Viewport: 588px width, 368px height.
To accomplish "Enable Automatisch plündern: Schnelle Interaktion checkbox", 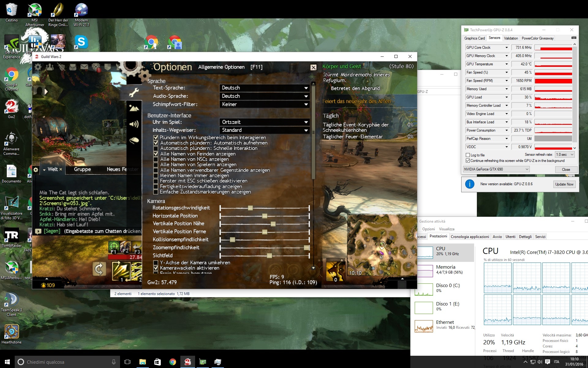I will [156, 148].
